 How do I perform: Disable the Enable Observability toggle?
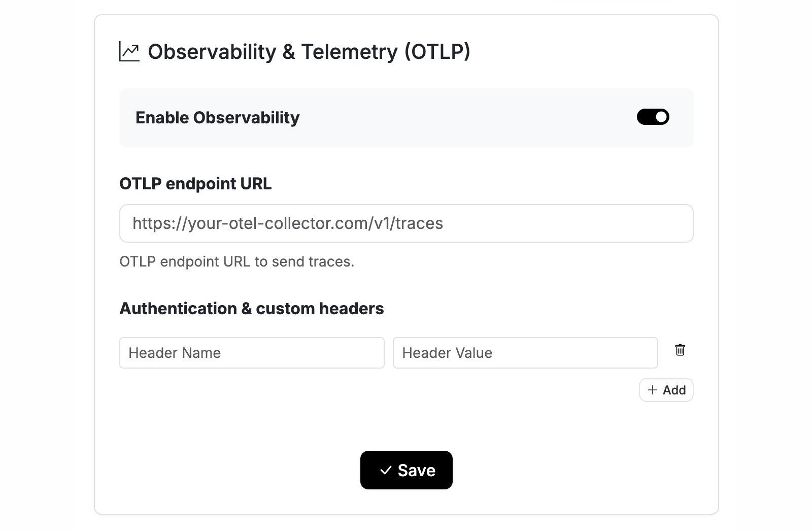[x=653, y=117]
